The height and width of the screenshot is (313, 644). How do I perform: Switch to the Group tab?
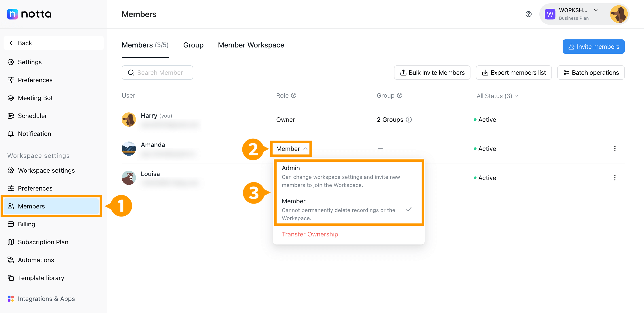point(193,45)
